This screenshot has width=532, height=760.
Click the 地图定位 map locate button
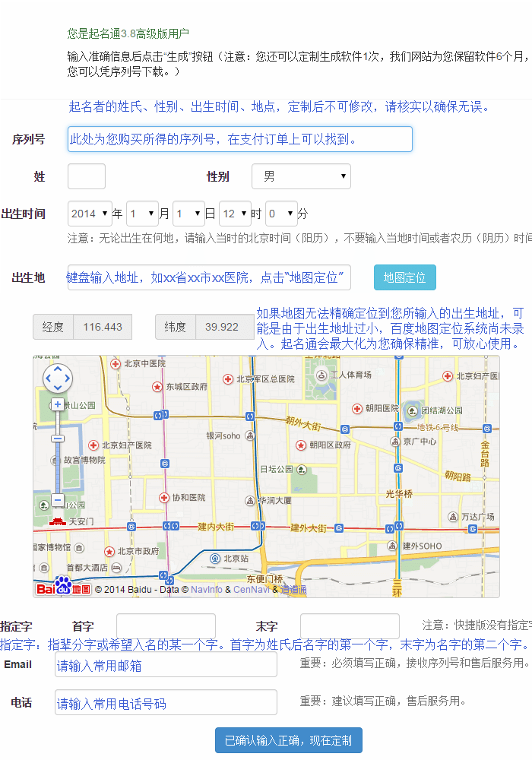[x=404, y=277]
